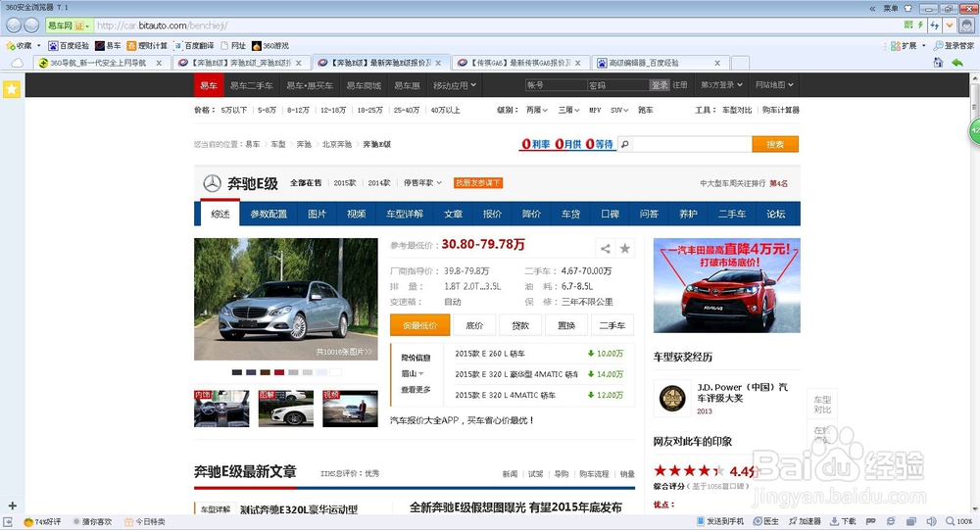Viewport: 980px width, 530px height.
Task: Open the 口碑 section tab
Action: point(610,214)
